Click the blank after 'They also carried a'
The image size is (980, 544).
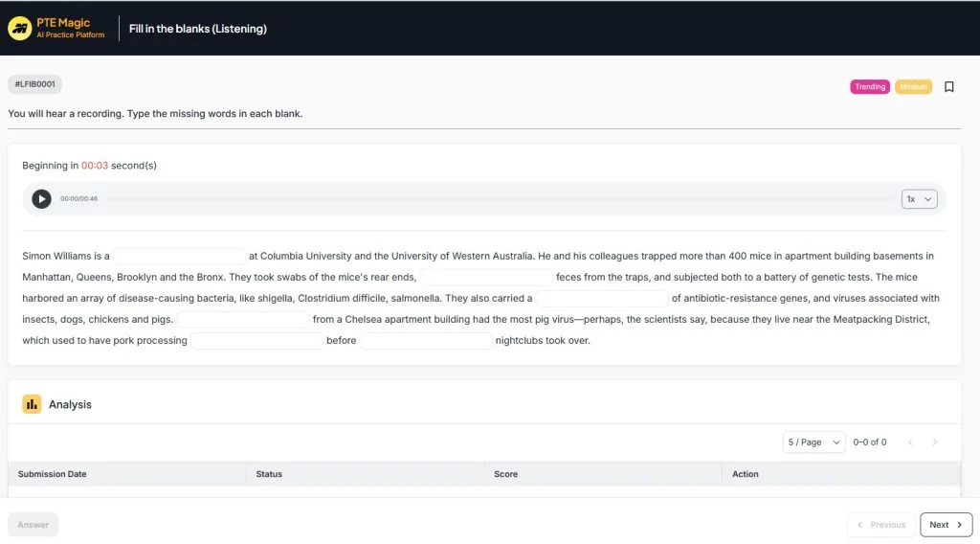[x=601, y=299]
